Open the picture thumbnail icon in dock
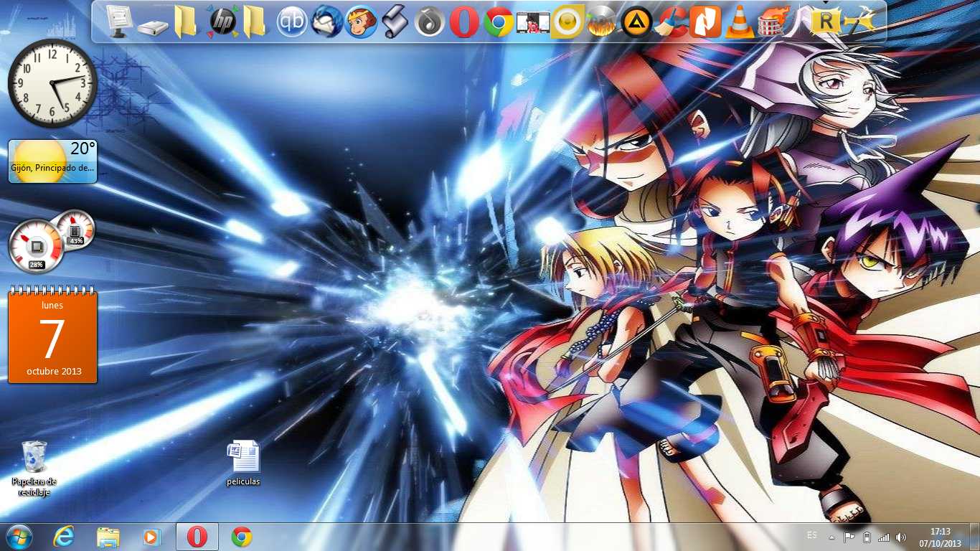This screenshot has height=551, width=980. (533, 24)
